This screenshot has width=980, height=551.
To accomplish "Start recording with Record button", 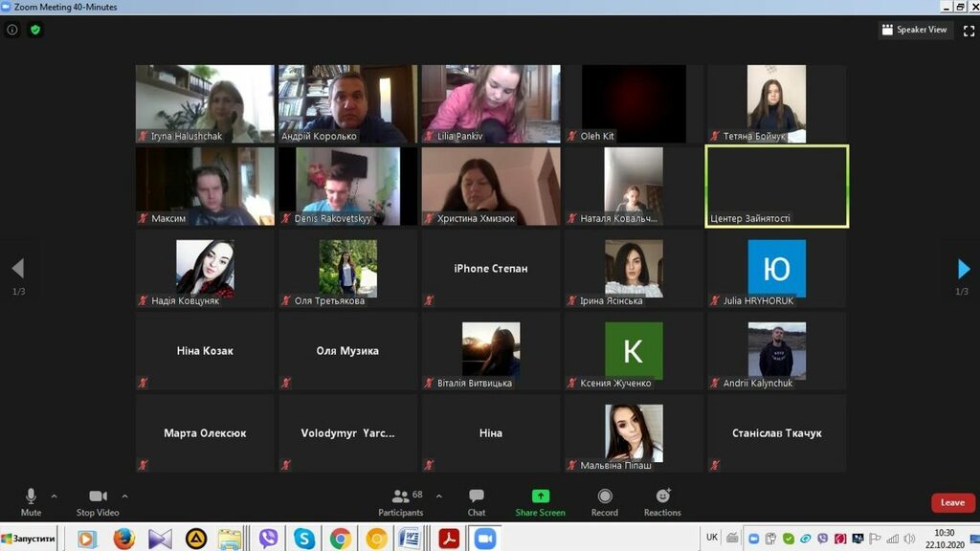I will click(x=604, y=501).
